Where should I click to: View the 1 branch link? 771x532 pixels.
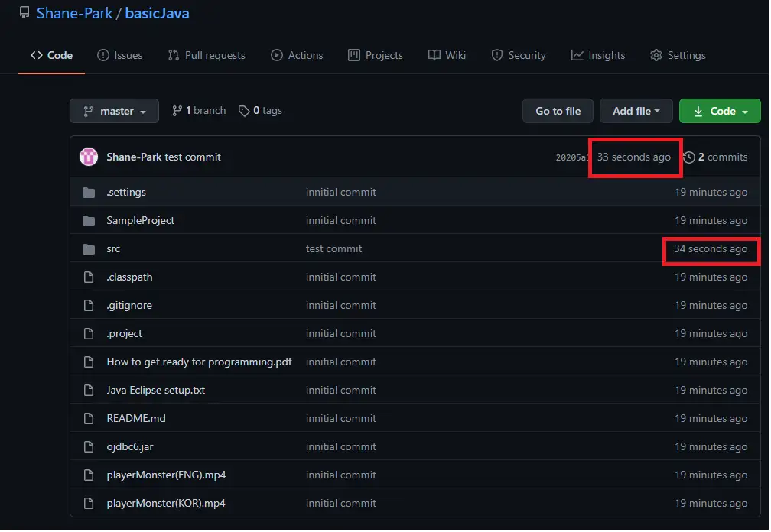click(x=199, y=111)
